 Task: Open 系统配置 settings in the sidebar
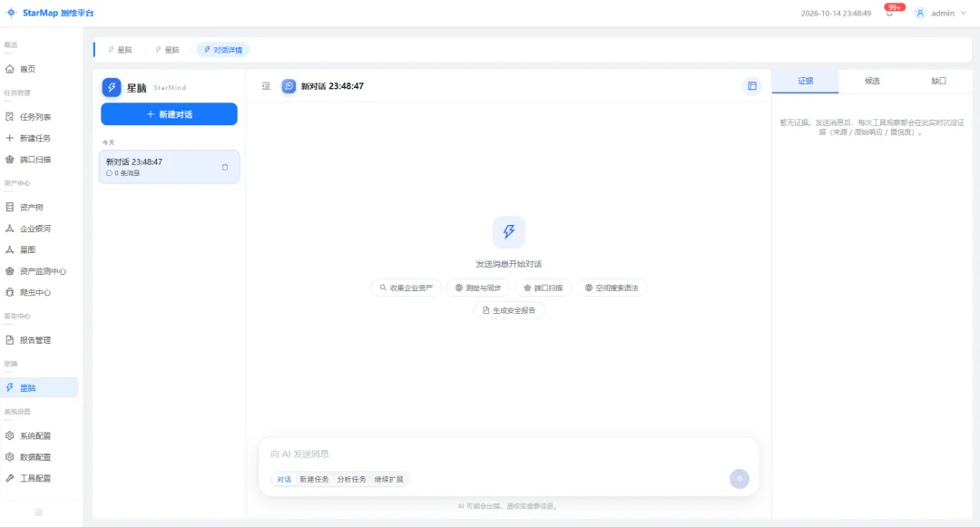pyautogui.click(x=39, y=435)
